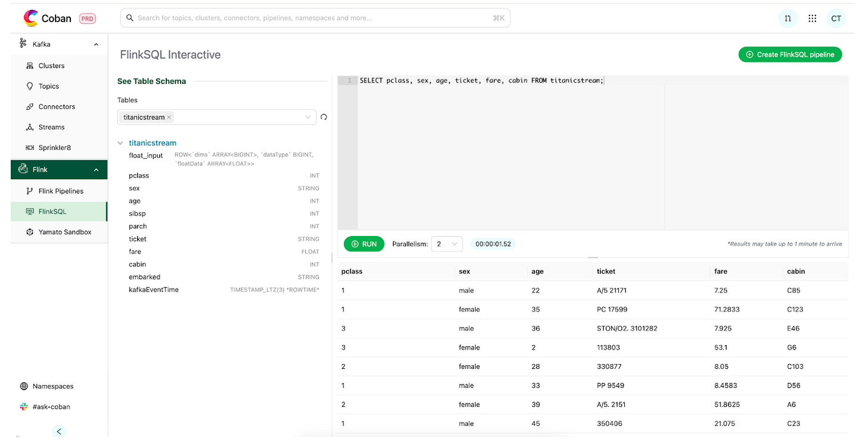Collapse the Kafka menu section
This screenshot has height=444, width=868.
(x=96, y=44)
